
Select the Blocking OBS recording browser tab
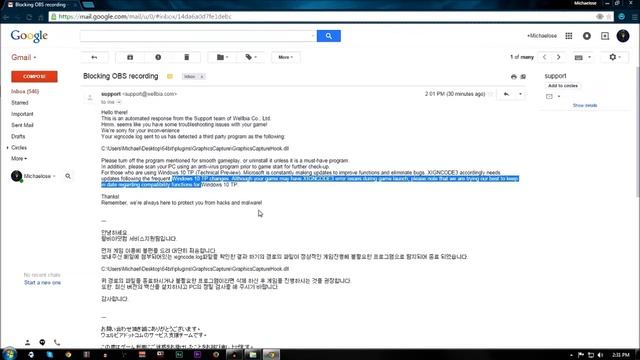click(x=41, y=5)
